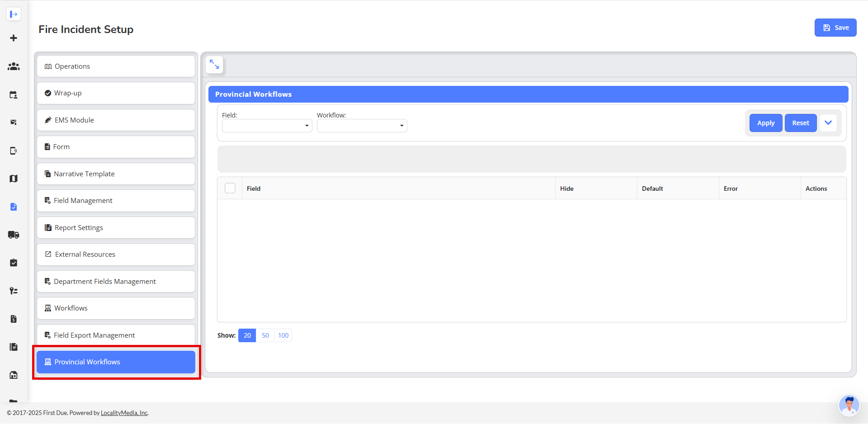Open the External Resources menu item
Image resolution: width=868 pixels, height=424 pixels.
click(116, 254)
